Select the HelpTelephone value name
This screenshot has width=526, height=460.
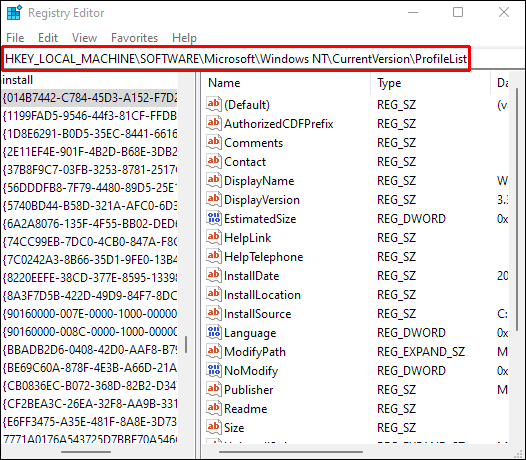tap(263, 257)
